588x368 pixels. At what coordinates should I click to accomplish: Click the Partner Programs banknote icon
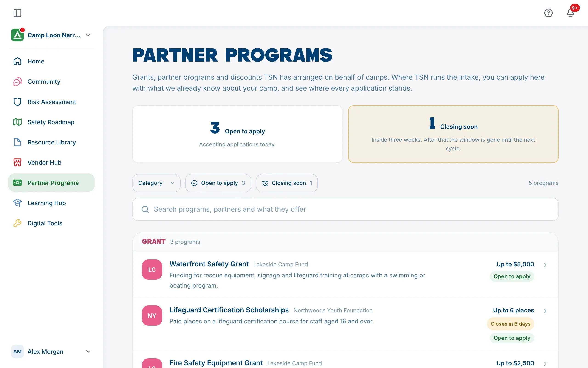point(17,183)
